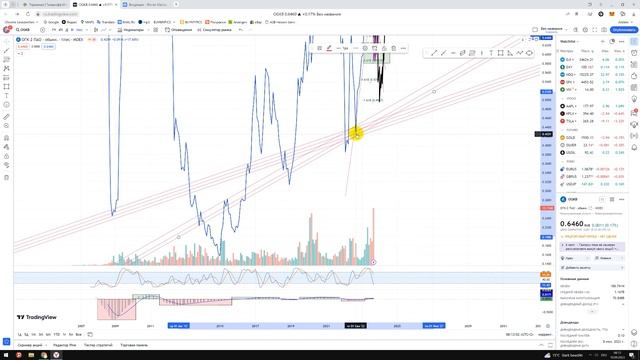Open the Fibonacci/pitchfork tools

pos(6,60)
